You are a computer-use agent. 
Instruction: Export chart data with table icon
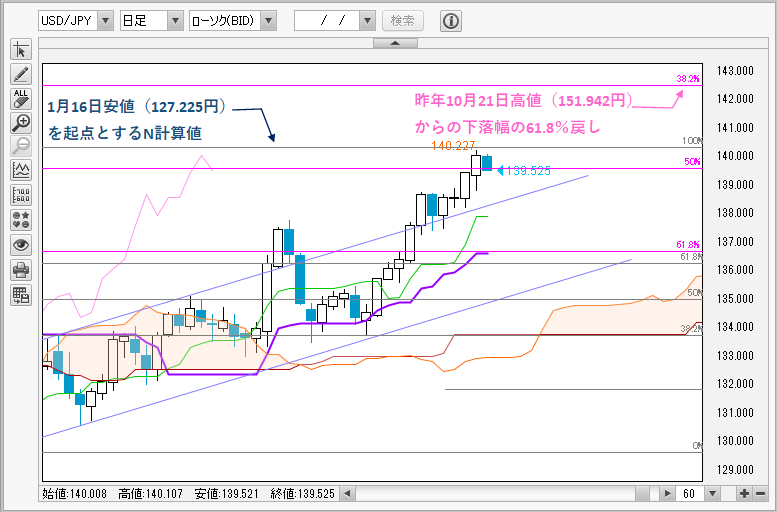coord(21,294)
